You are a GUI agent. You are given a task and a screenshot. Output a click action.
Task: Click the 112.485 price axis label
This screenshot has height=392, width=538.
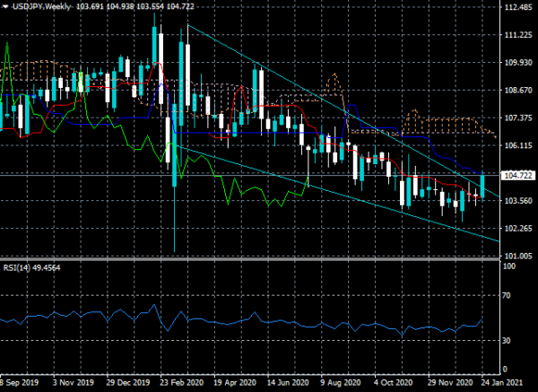(518, 7)
